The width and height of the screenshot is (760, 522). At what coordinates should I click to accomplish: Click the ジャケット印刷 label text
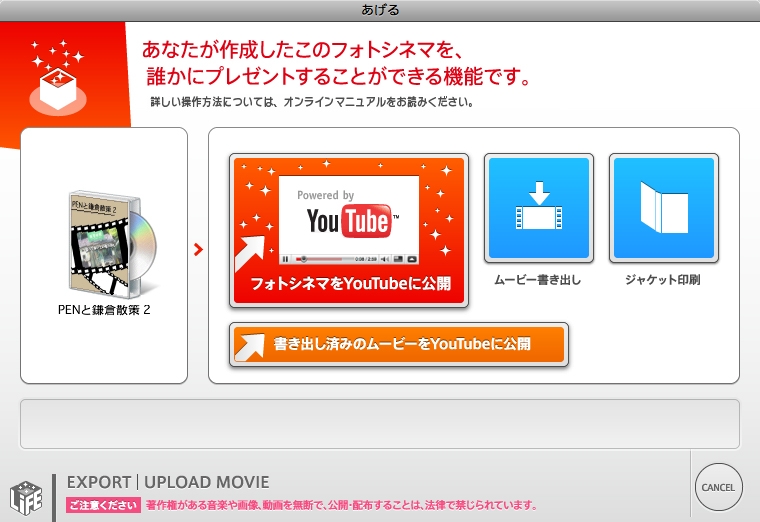(663, 280)
